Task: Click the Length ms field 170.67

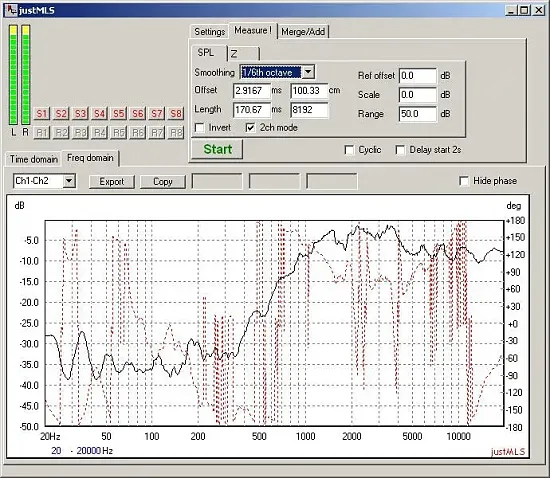Action: pos(252,110)
